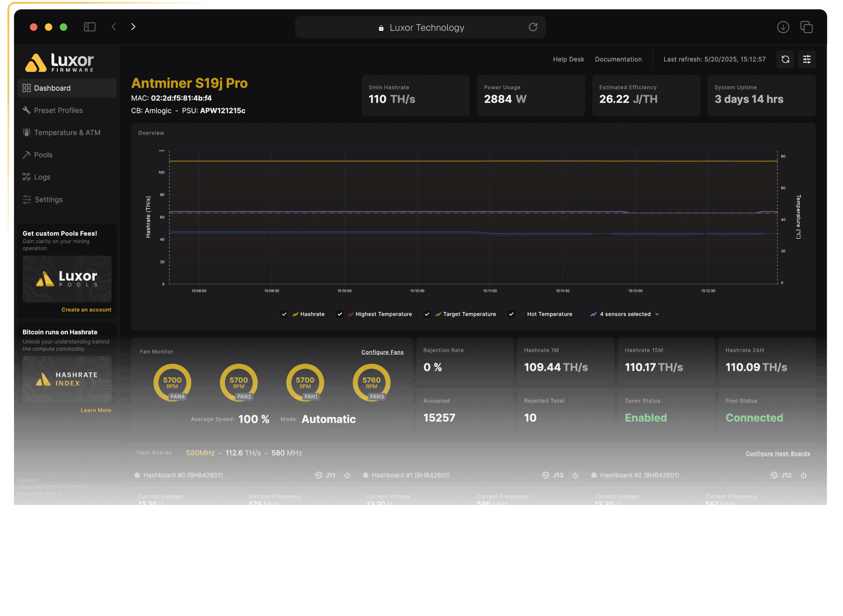This screenshot has height=616, width=843.
Task: Uncheck the Hashrate chart series
Action: [x=284, y=314]
